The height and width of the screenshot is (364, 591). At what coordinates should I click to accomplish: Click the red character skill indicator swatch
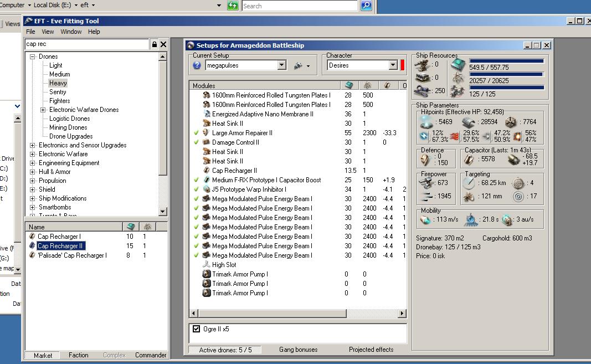click(402, 65)
